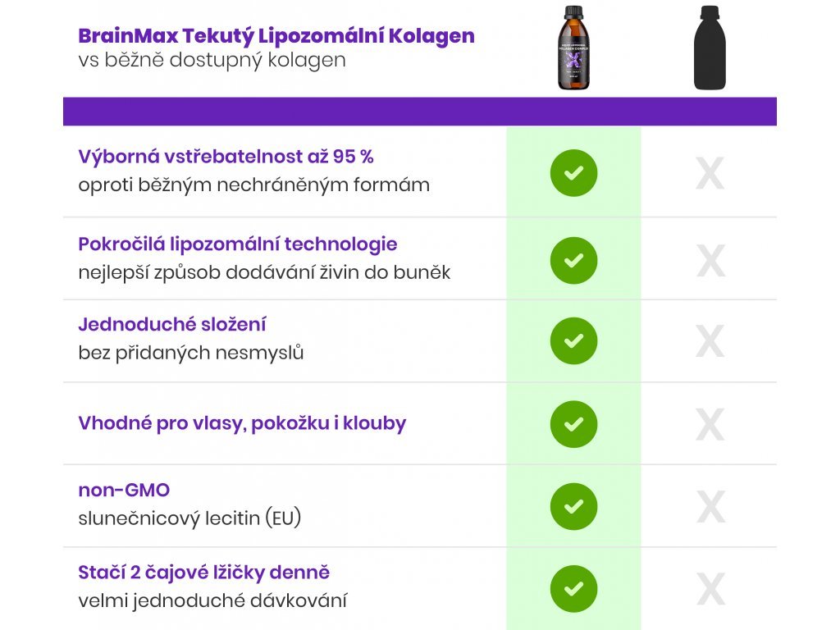
Task: Click gray X for čajové lžičky row
Action: click(x=710, y=589)
